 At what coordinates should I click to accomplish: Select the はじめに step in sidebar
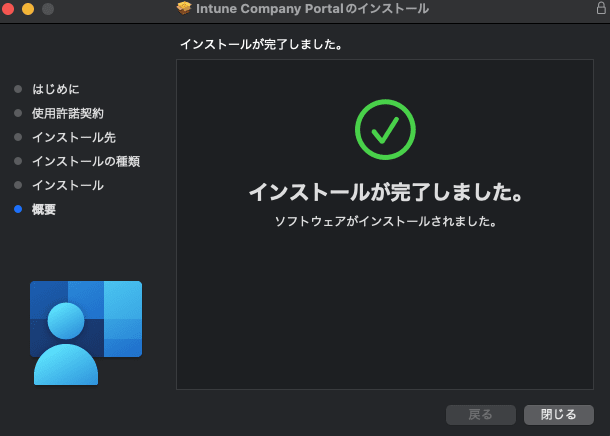(x=56, y=89)
